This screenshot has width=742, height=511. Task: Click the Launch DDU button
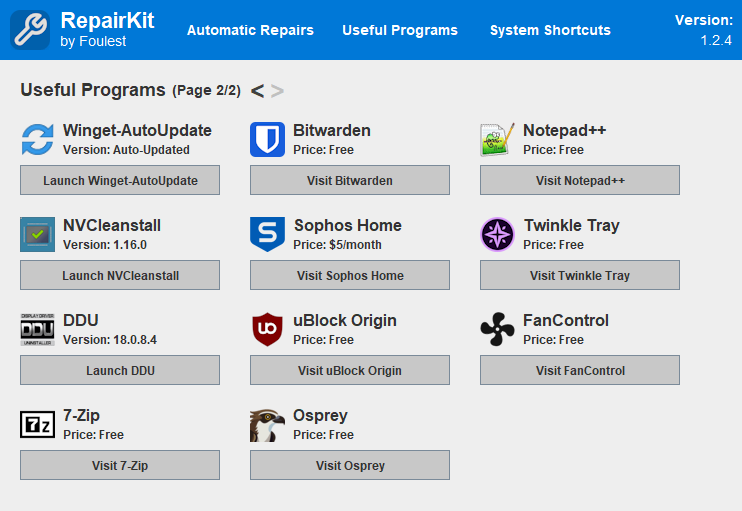[x=120, y=370]
